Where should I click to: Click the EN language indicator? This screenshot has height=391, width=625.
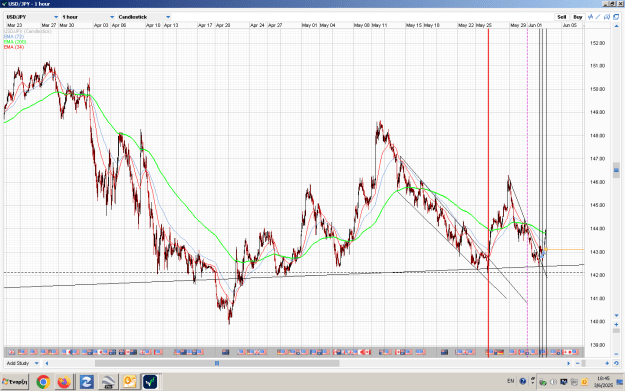coord(511,381)
